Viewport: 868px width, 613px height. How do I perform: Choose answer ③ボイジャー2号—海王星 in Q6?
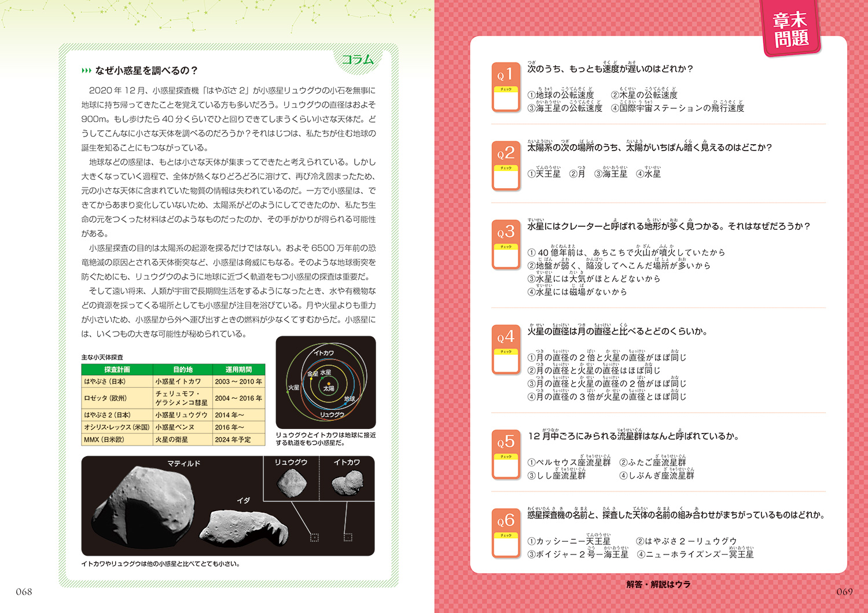(x=578, y=555)
